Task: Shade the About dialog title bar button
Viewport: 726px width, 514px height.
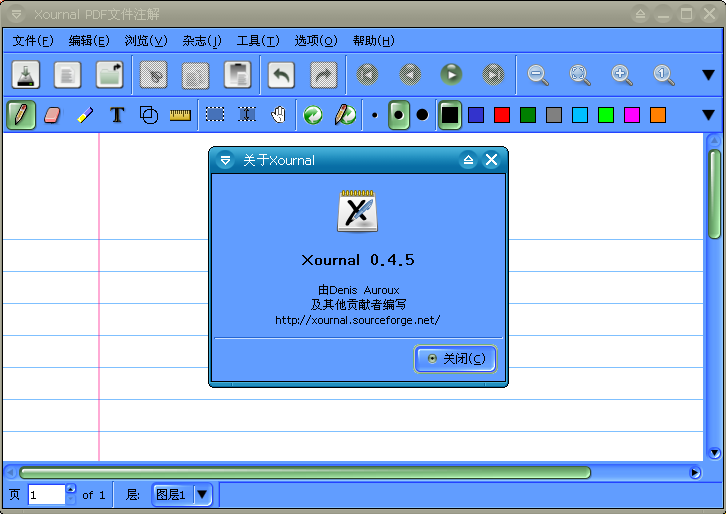Action: pos(468,160)
